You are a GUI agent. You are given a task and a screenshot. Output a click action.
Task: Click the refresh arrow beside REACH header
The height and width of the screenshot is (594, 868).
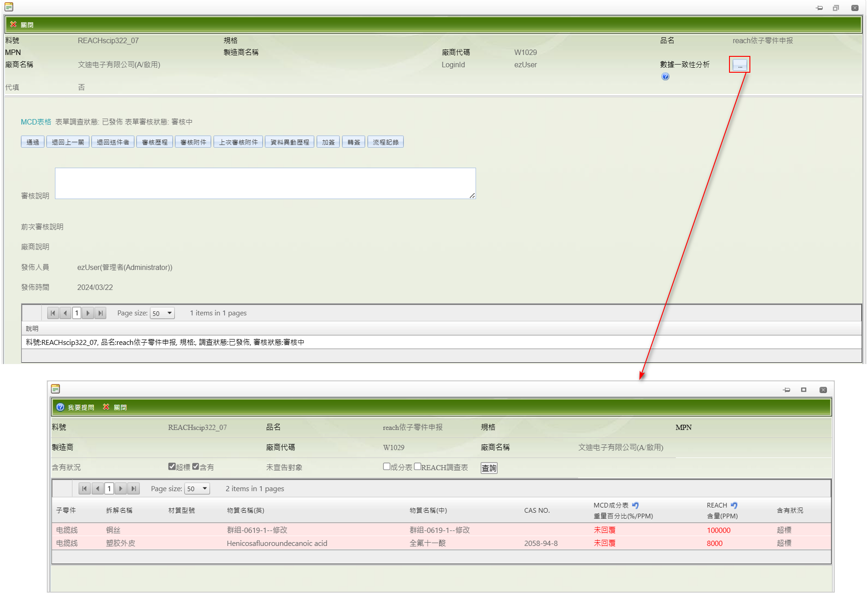[734, 505]
